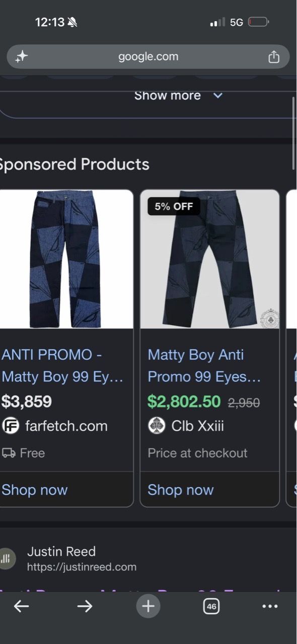Go forward with the right arrow
This screenshot has width=297, height=644.
(85, 606)
